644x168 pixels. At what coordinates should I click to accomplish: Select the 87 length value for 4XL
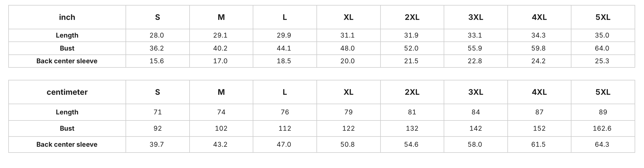539,112
